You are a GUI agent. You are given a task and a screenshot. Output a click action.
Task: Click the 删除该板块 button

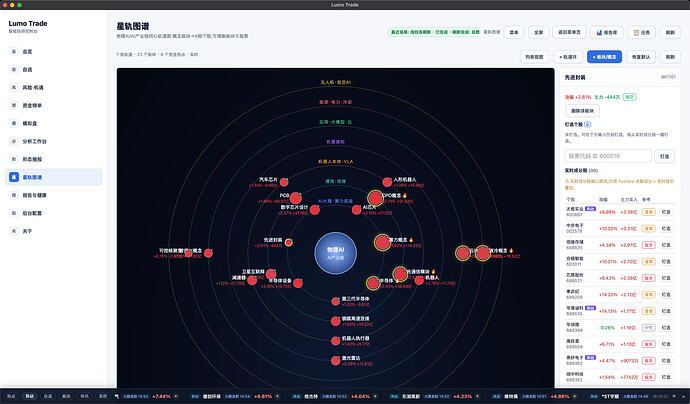[x=582, y=111]
